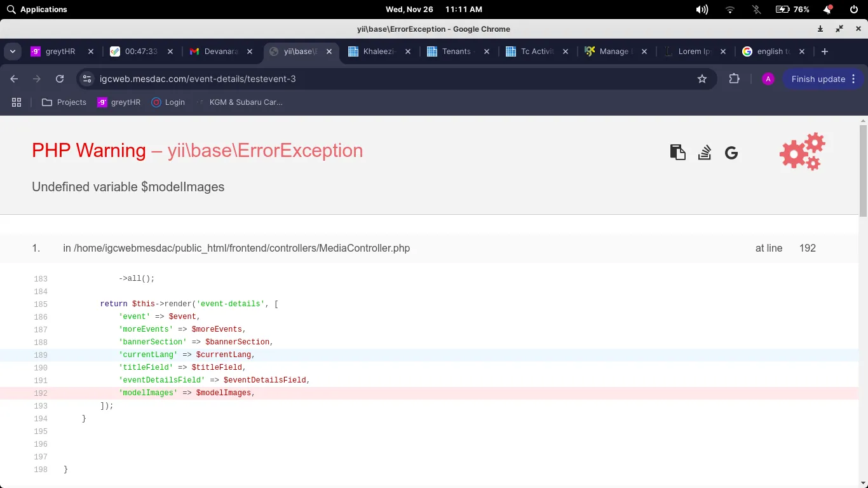Viewport: 868px width, 488px height.
Task: Copy the stacktrace using the clipboard icon
Action: 677,152
